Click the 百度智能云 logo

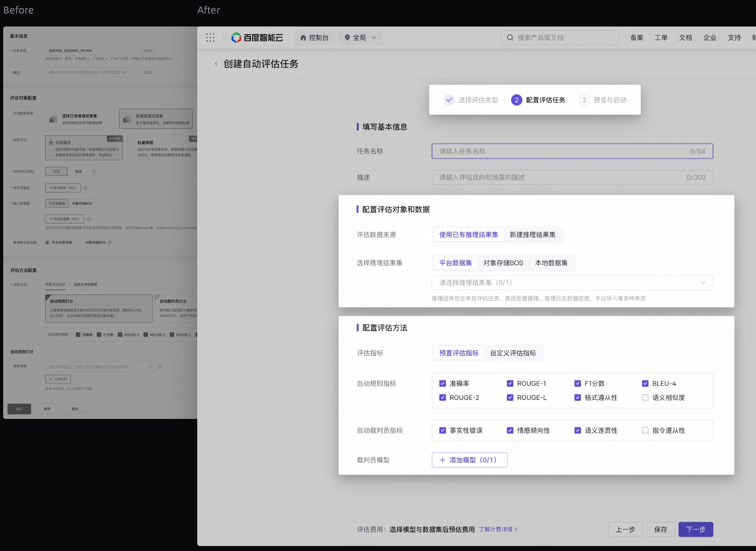click(x=257, y=38)
